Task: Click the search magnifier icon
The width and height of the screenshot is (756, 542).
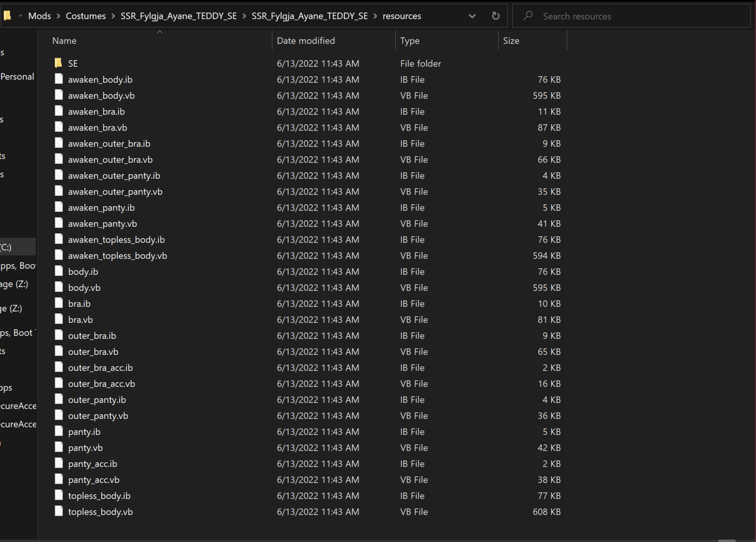Action: [528, 16]
